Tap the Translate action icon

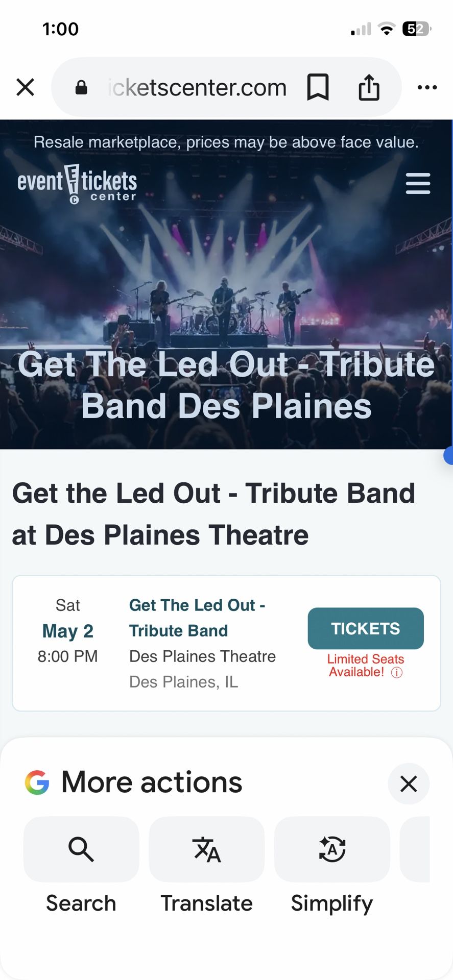coord(206,849)
